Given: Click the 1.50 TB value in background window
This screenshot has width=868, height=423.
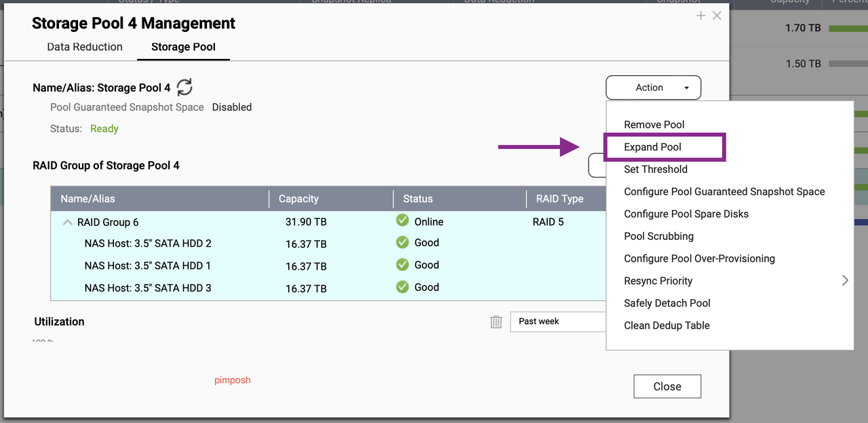Looking at the screenshot, I should pyautogui.click(x=804, y=64).
